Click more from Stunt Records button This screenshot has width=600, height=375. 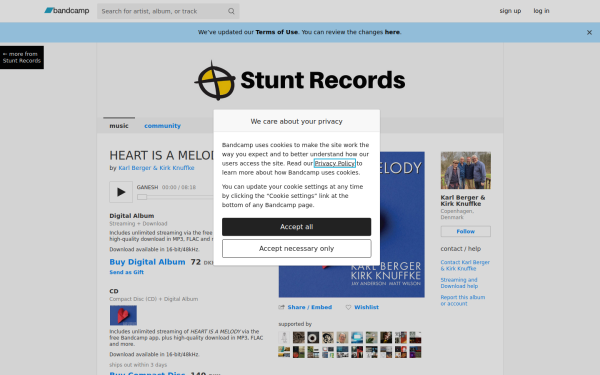point(22,57)
